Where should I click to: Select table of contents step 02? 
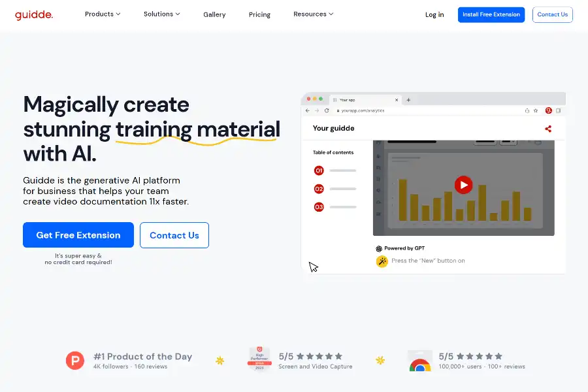pyautogui.click(x=319, y=189)
